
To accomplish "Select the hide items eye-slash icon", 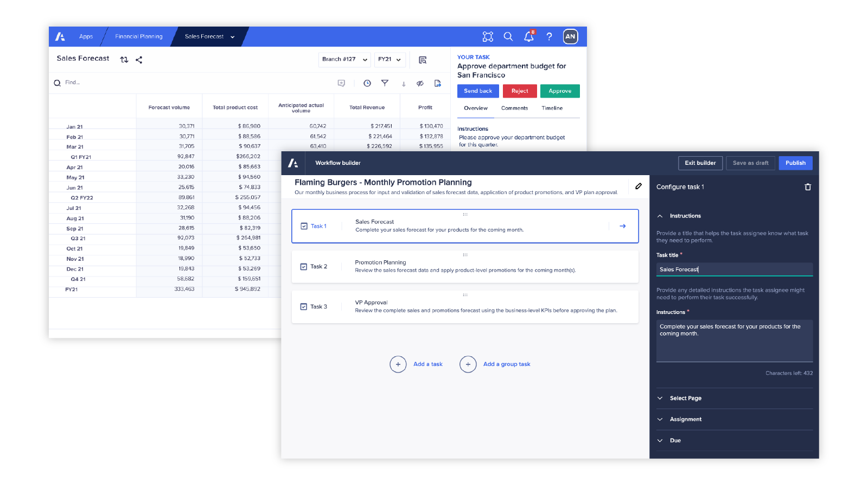I will 420,83.
